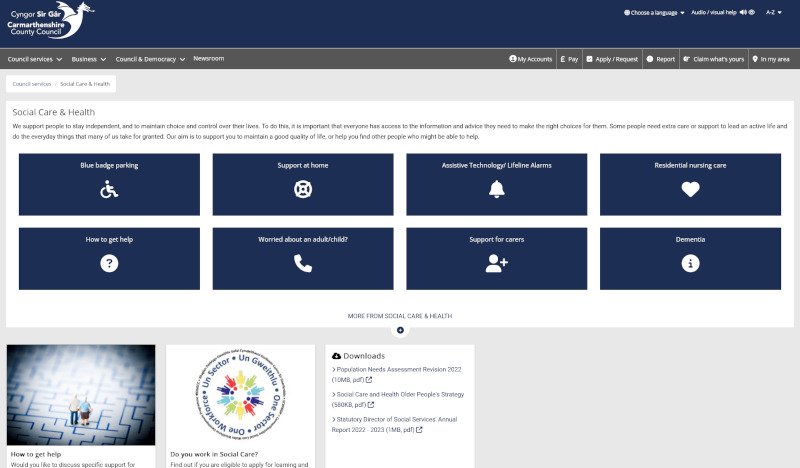Viewport: 800px width, 468px height.
Task: Click the bell icon for Lifeline Alarms
Action: pos(496,189)
